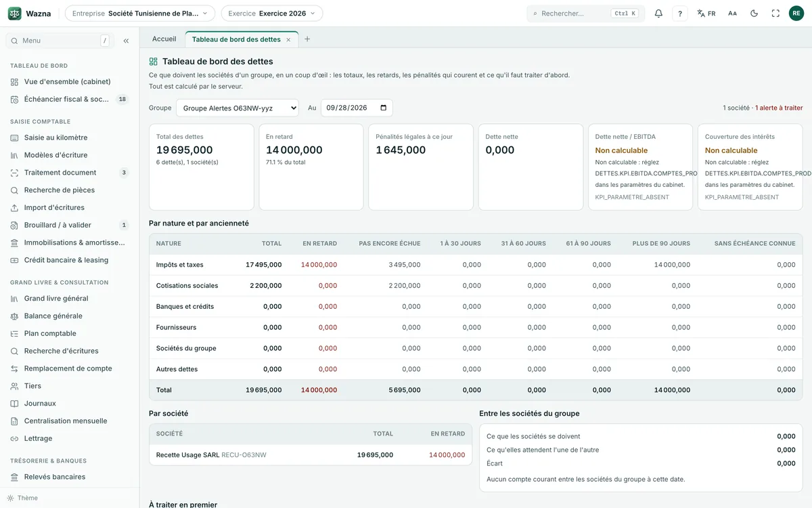Open Recherche d'écritures menu item
Screen dimensions: 812x508
[69, 351]
